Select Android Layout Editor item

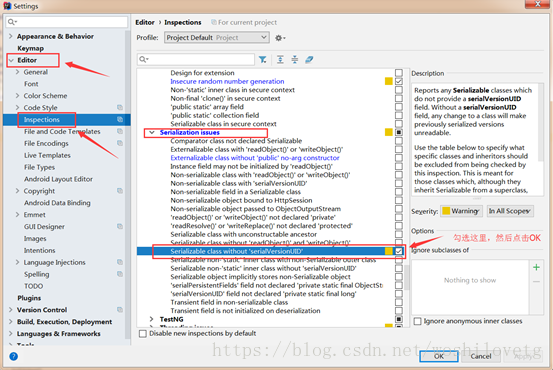tap(58, 179)
